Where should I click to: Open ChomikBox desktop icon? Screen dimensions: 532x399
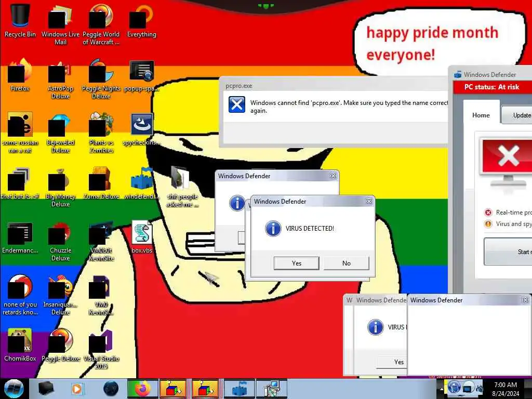(20, 345)
